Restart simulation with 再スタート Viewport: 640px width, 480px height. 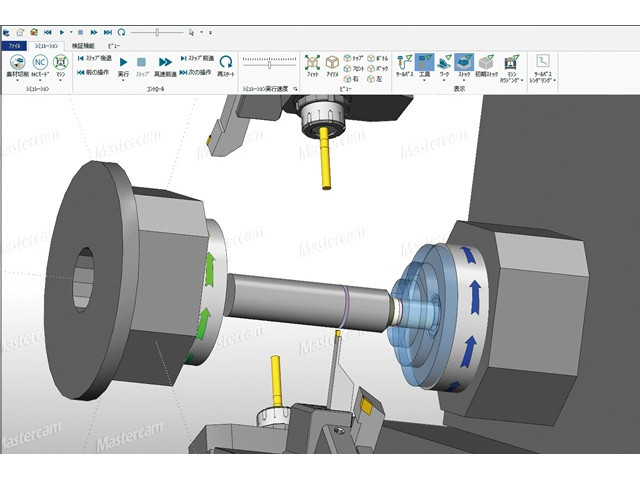[226, 67]
